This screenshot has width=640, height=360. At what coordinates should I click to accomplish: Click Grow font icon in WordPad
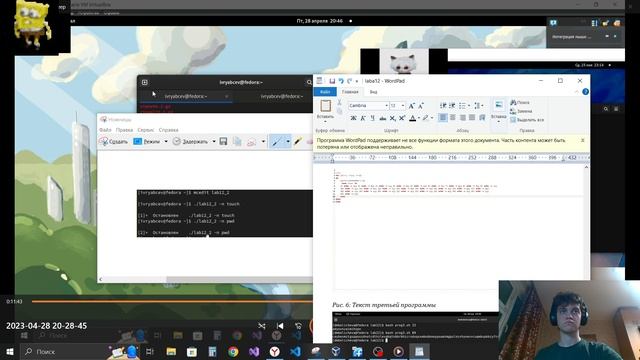click(412, 106)
